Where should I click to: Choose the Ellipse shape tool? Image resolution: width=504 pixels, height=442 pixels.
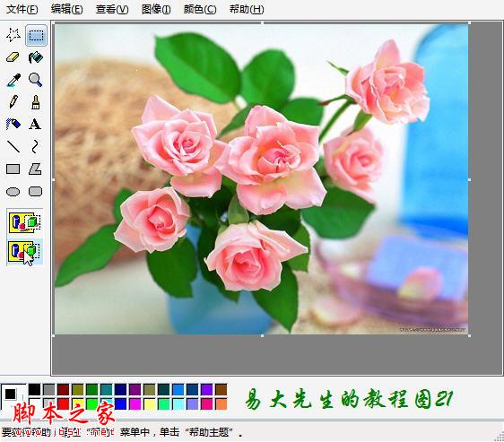[x=13, y=192]
